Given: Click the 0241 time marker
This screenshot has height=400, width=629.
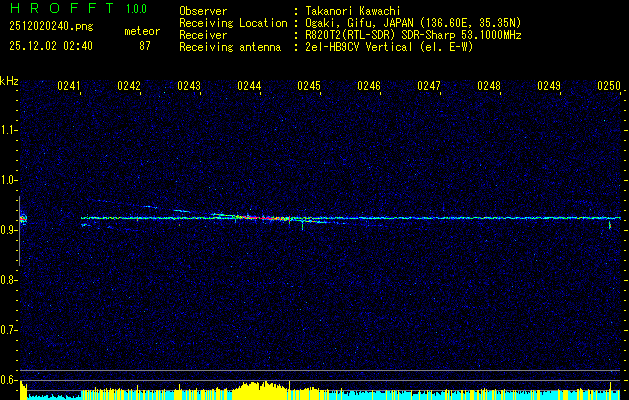Looking at the screenshot, I should (x=69, y=87).
